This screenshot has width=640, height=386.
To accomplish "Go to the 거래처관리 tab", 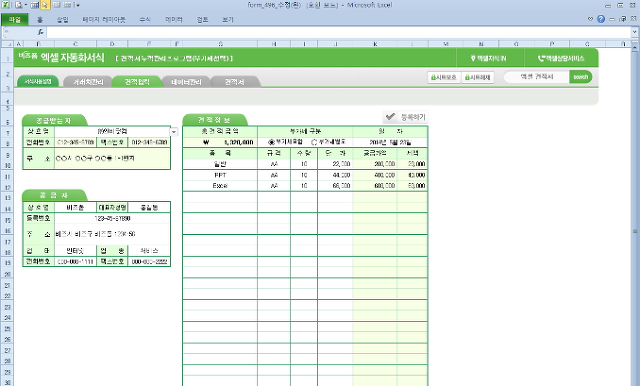I will [x=88, y=82].
